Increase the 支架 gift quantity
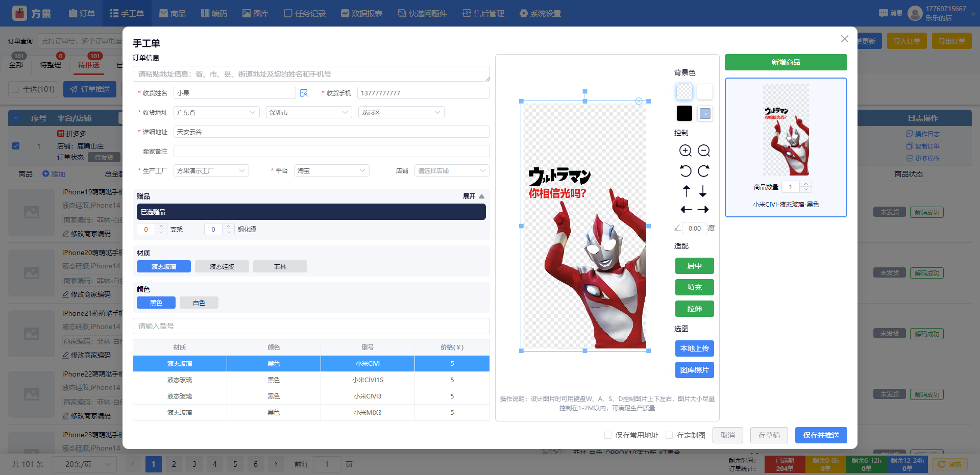 (161, 226)
